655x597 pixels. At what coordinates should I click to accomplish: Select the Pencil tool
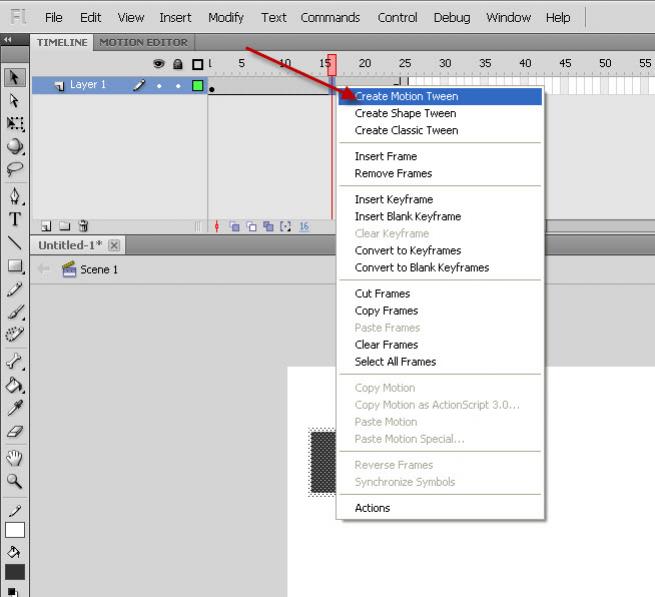[x=15, y=289]
